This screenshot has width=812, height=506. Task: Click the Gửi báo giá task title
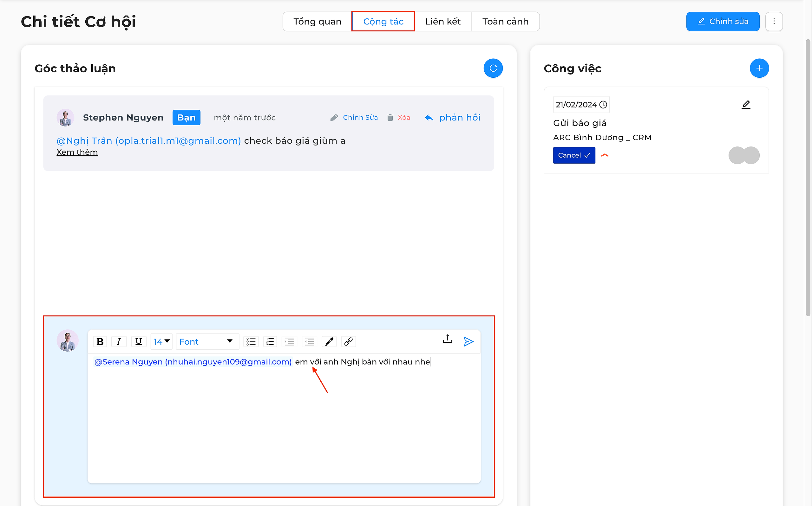click(x=580, y=123)
